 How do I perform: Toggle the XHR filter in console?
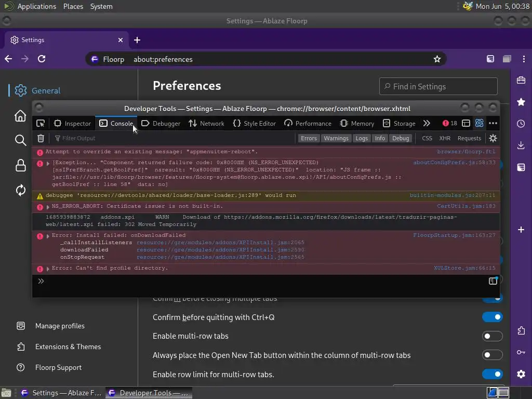(445, 138)
